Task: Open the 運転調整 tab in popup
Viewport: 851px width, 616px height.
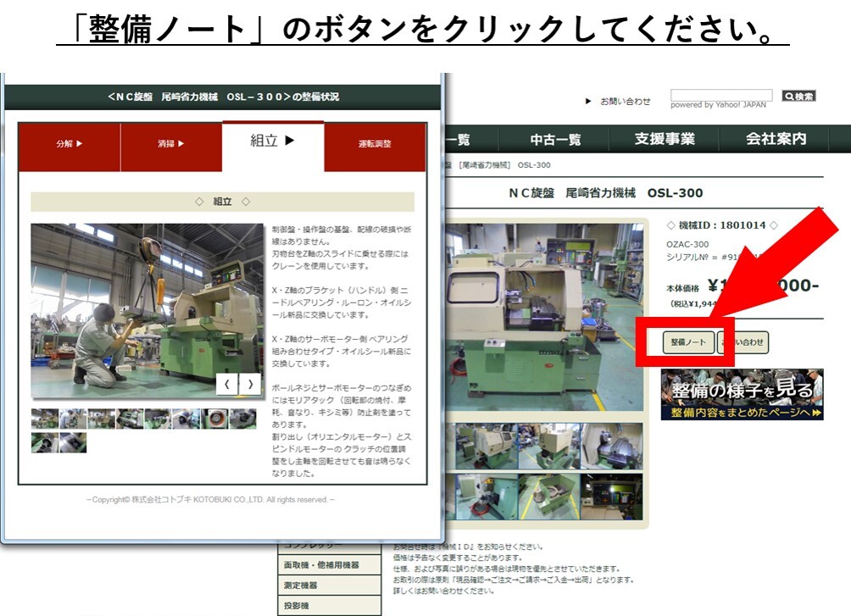Action: click(x=375, y=147)
